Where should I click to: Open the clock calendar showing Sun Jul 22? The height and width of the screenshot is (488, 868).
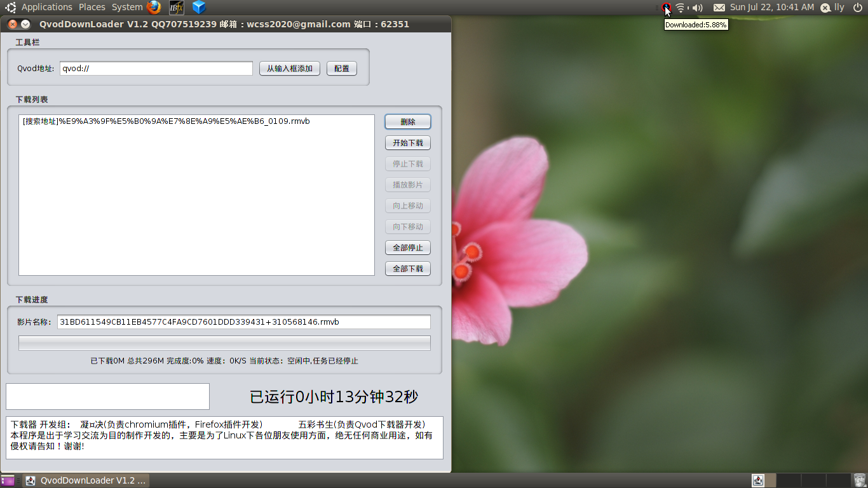pos(772,8)
